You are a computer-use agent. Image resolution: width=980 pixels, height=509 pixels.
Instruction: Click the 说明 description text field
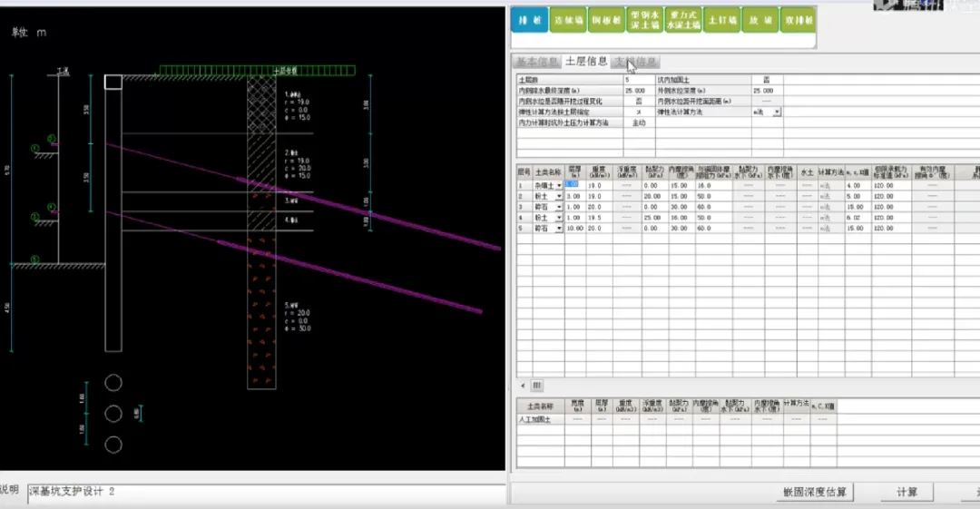click(266, 492)
